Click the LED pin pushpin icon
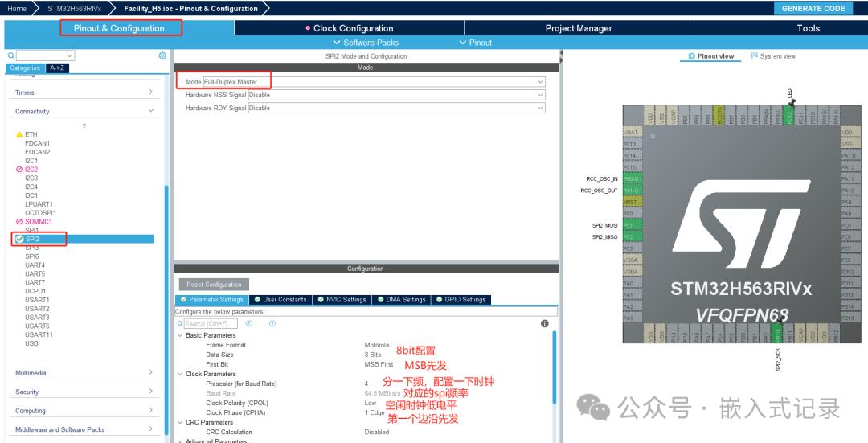This screenshot has height=443, width=868. (793, 102)
